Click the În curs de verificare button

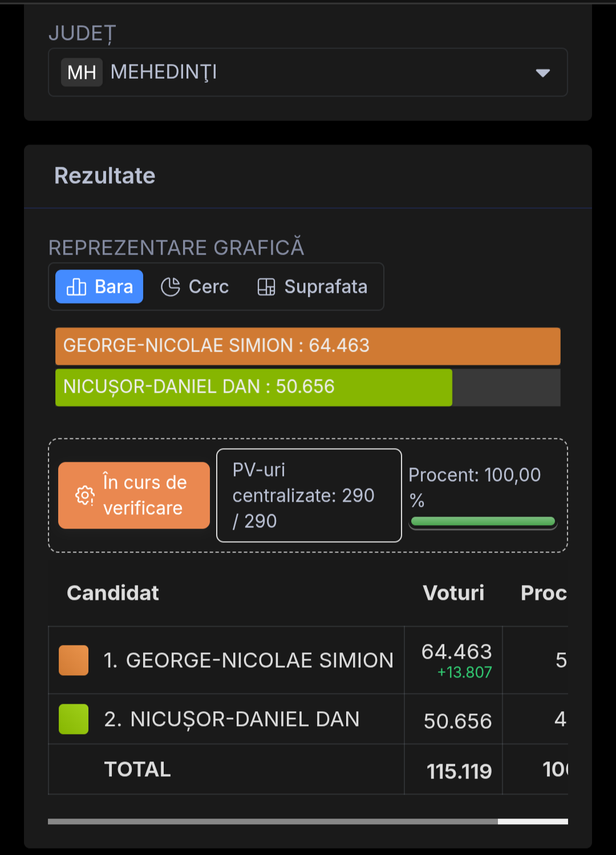click(134, 495)
